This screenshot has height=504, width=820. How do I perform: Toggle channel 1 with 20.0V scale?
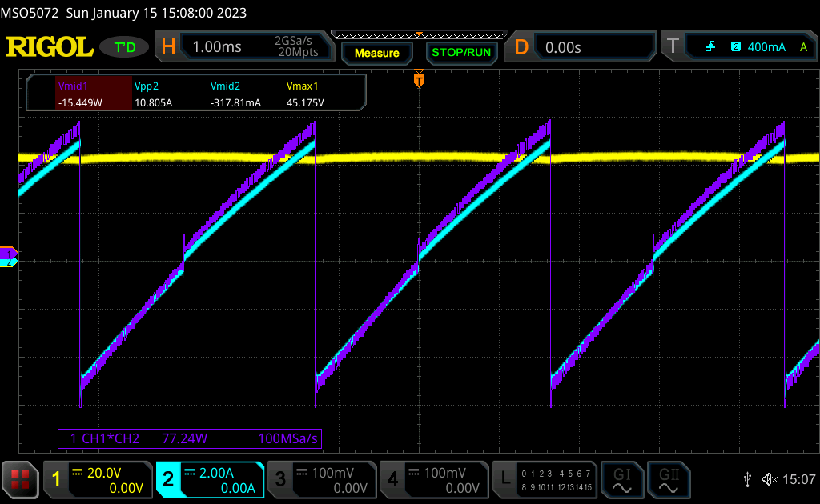pyautogui.click(x=98, y=479)
